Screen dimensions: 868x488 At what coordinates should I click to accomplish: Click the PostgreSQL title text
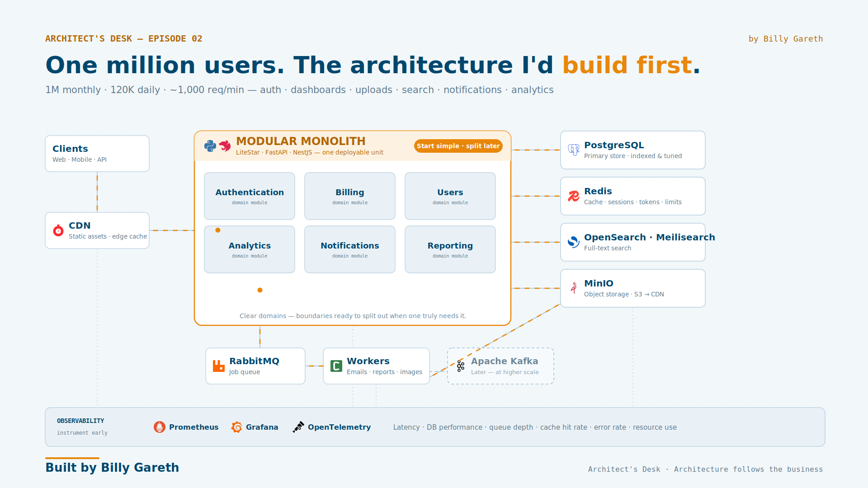614,145
